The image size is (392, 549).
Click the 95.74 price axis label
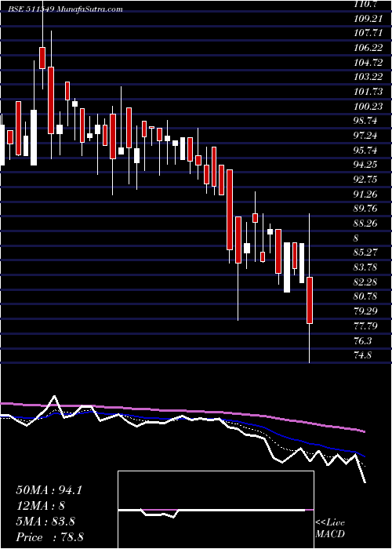366,151
